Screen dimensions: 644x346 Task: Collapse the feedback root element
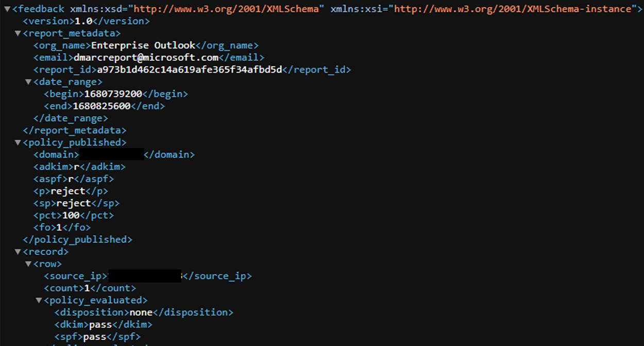click(x=7, y=9)
